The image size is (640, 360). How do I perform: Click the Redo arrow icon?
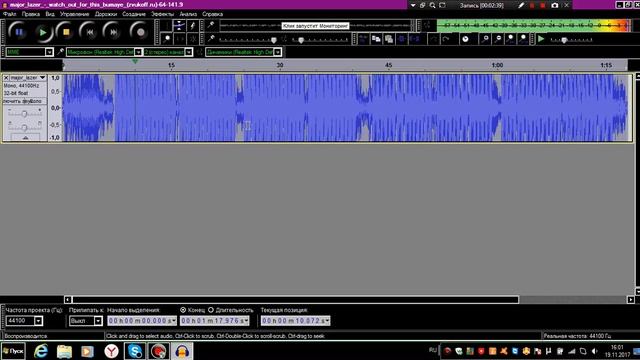coord(446,39)
